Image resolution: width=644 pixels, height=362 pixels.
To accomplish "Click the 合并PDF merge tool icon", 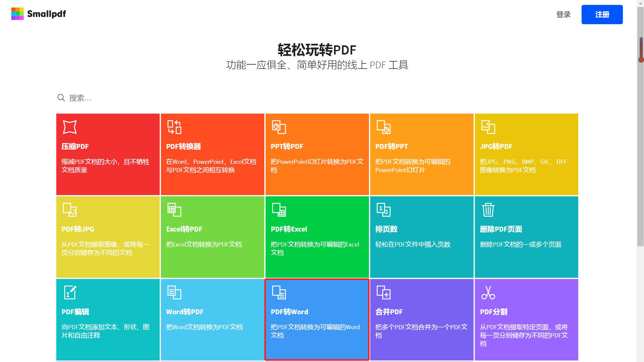I will (x=383, y=292).
